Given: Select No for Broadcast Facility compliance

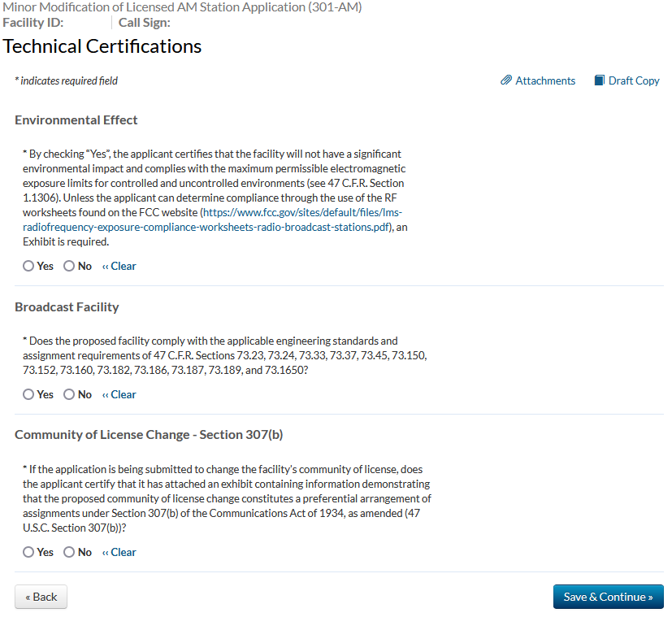Looking at the screenshot, I should (x=69, y=394).
